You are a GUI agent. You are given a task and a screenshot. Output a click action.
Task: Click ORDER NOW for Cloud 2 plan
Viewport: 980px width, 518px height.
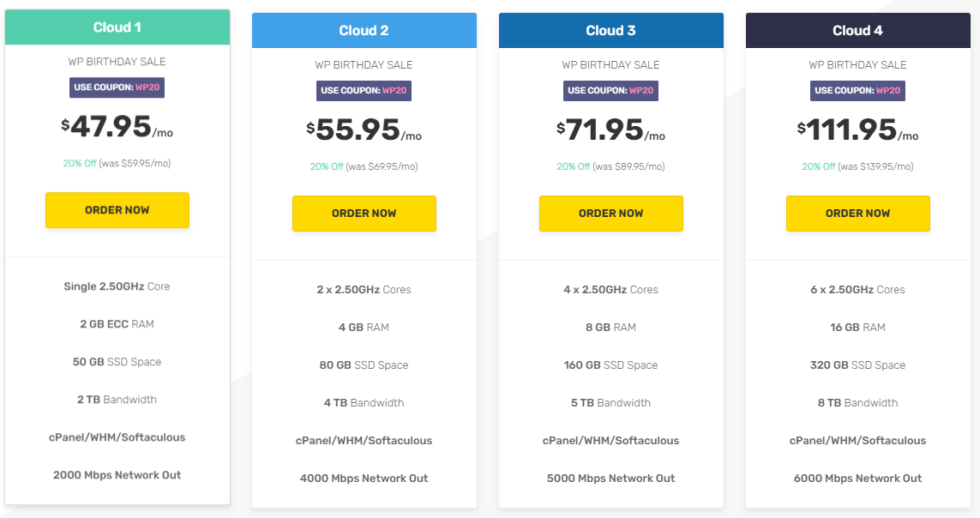[364, 214]
